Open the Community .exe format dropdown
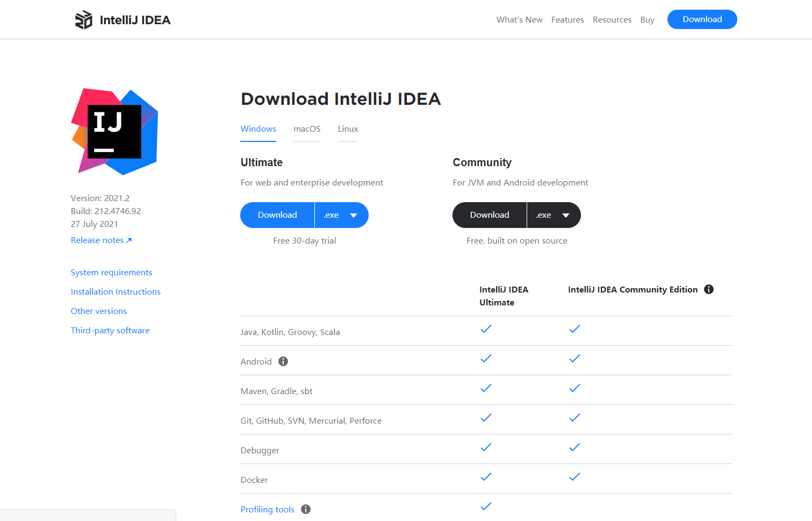This screenshot has height=521, width=812. [x=554, y=215]
